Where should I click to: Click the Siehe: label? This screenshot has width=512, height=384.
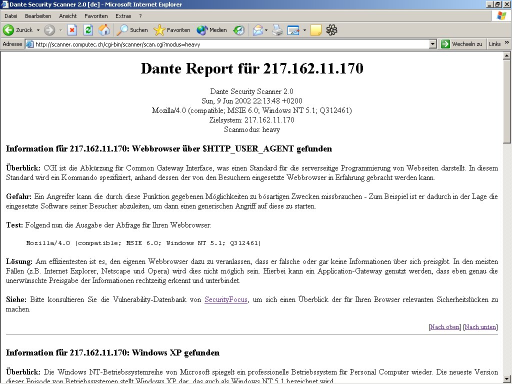pyautogui.click(x=16, y=299)
